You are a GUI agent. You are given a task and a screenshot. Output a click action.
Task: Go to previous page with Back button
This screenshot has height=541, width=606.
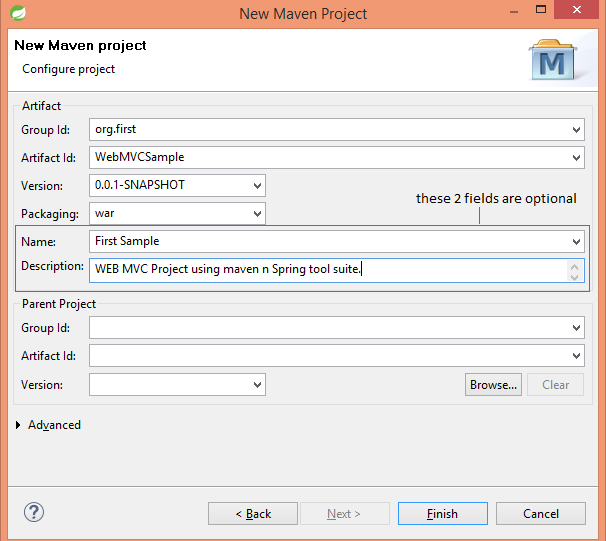253,514
